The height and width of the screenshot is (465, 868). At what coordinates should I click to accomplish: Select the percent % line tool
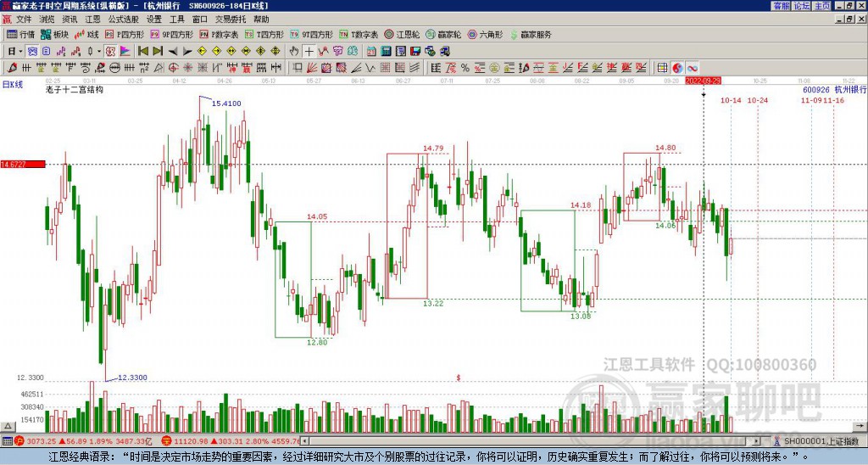[465, 68]
